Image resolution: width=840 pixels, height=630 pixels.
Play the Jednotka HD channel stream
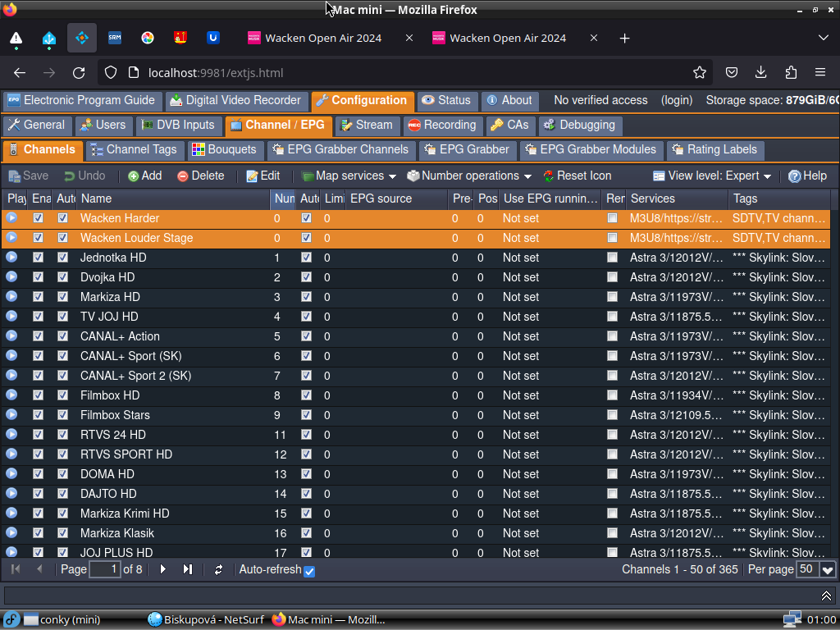click(x=11, y=257)
